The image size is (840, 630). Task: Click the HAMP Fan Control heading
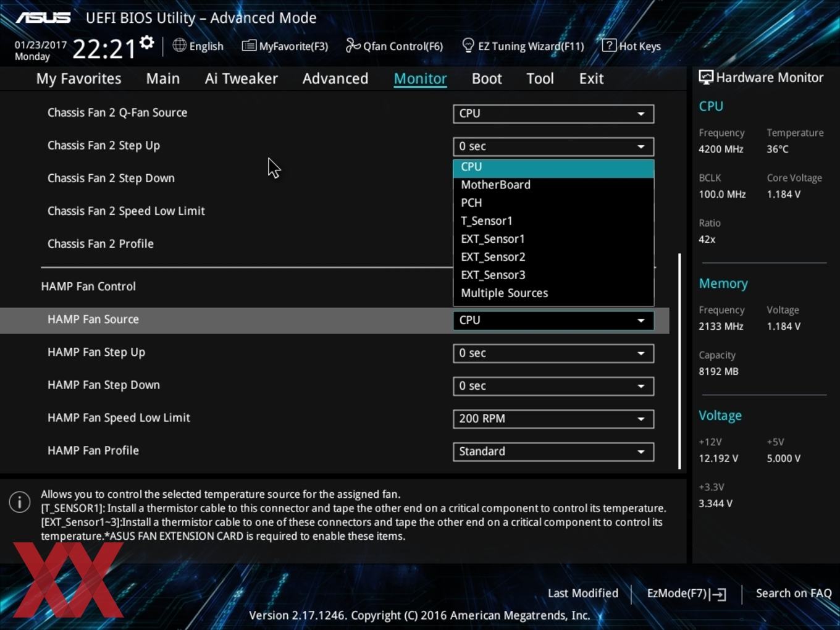tap(88, 287)
